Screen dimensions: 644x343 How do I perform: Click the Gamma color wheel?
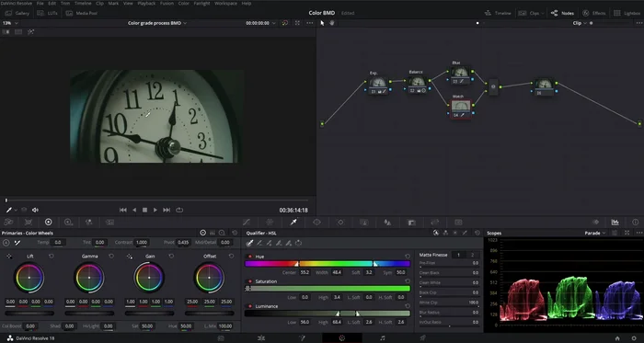[89, 278]
